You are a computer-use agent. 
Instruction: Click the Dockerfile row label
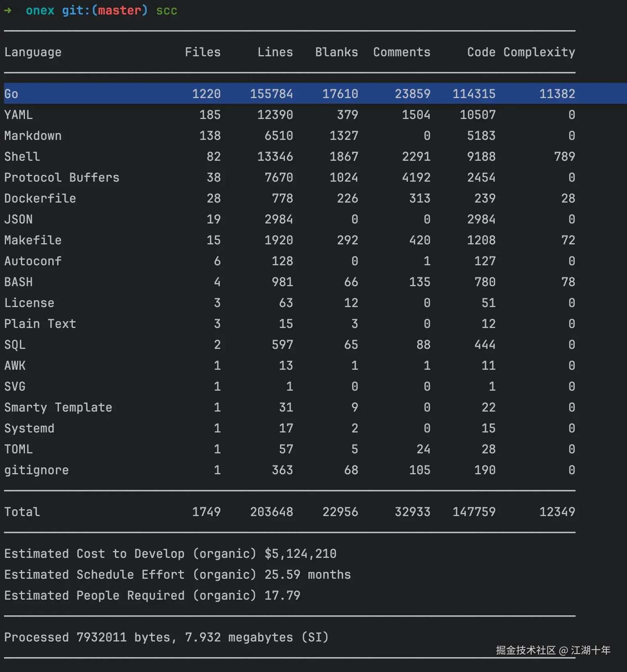(x=40, y=199)
